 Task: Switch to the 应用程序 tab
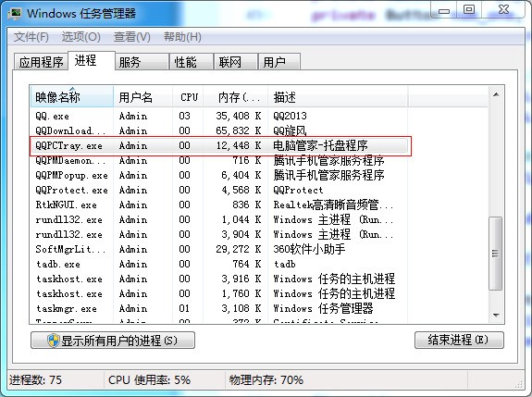coord(41,62)
